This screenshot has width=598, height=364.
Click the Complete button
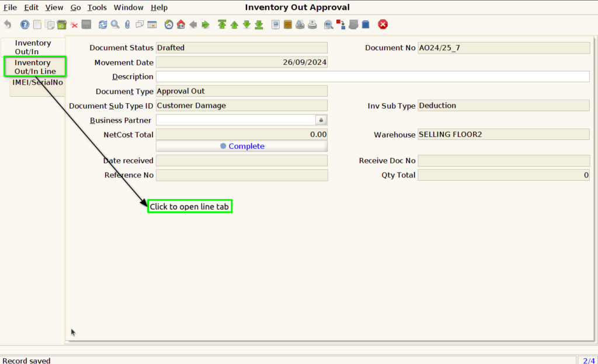click(x=242, y=146)
